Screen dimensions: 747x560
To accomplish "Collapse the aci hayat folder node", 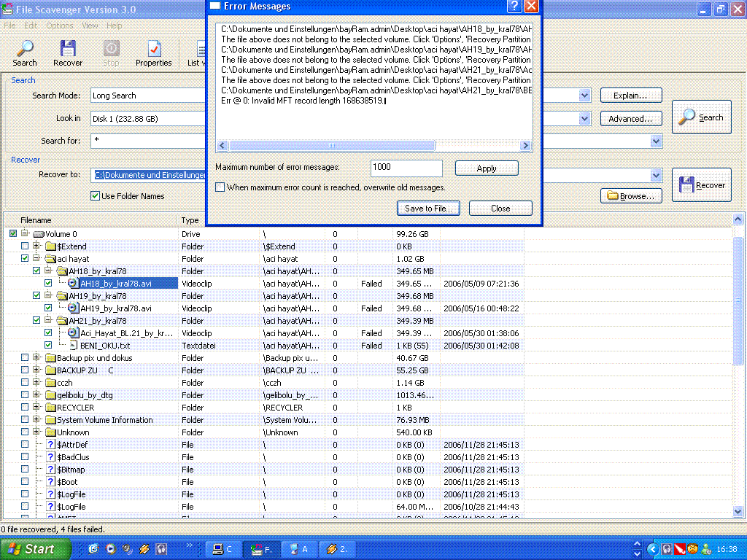I will pyautogui.click(x=36, y=258).
